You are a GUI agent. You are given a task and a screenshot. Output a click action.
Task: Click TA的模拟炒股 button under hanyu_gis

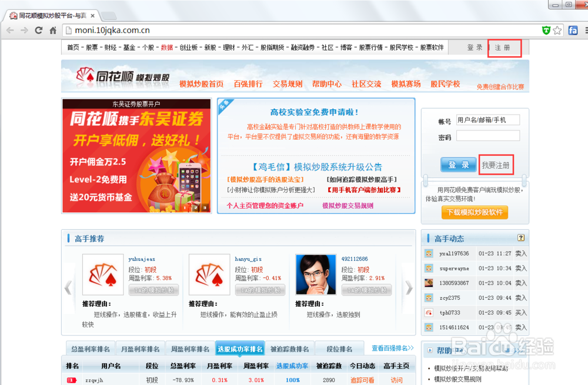(260, 290)
